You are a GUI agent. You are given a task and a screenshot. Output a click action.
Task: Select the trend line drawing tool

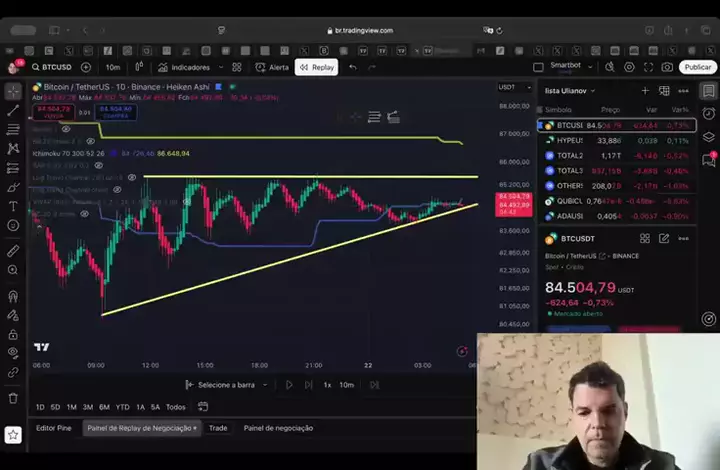point(13,110)
